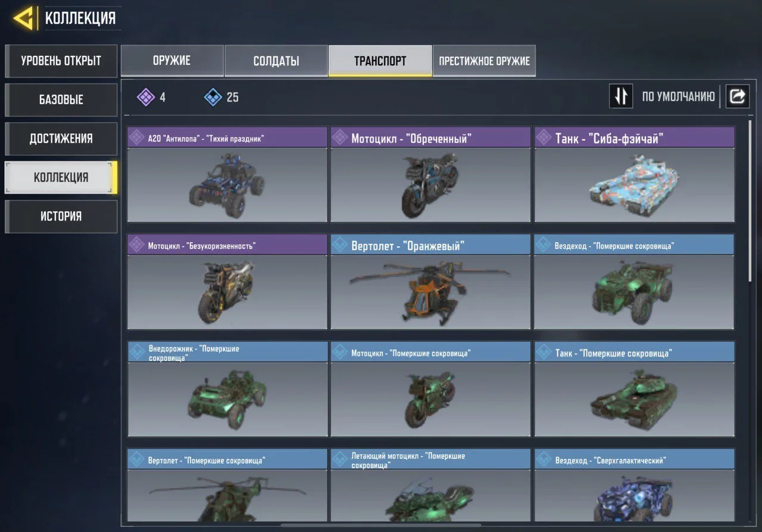Open the Уровень открыт section
Viewport: 762px width, 532px height.
point(61,61)
